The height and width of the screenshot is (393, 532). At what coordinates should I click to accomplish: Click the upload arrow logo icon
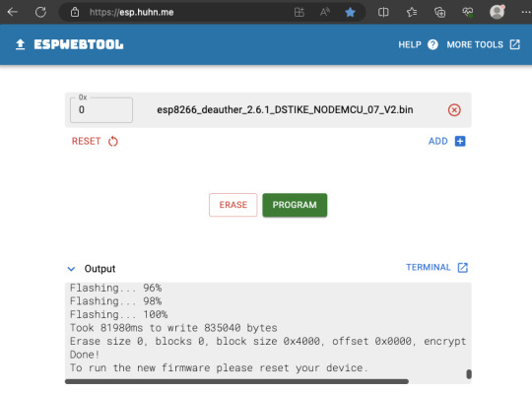click(x=21, y=44)
